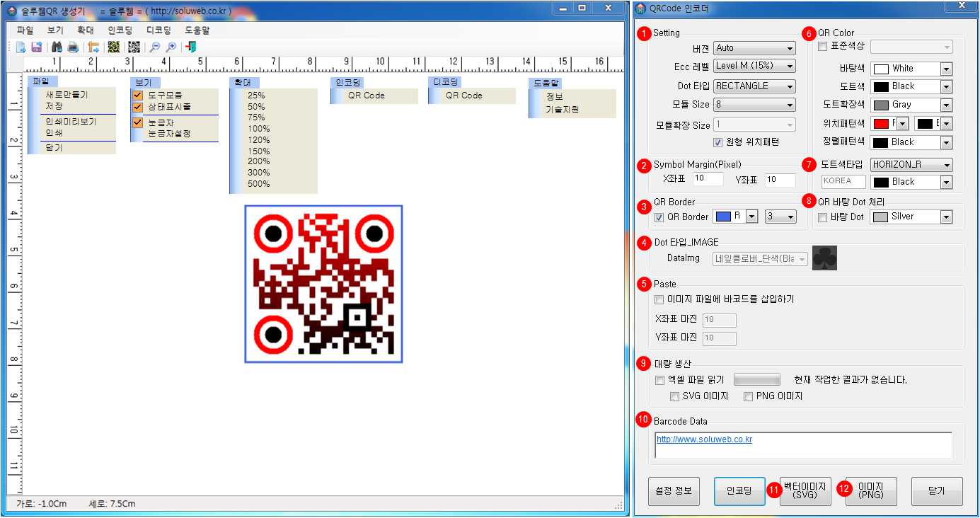Image resolution: width=980 pixels, height=518 pixels.
Task: Click the red 위치패턴색 color swatch
Action: [x=881, y=124]
